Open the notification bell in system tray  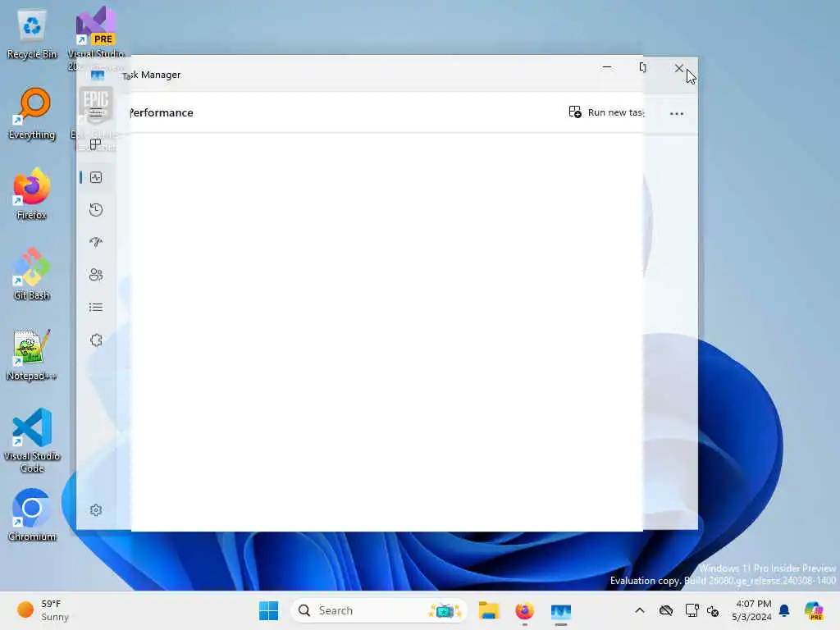coord(784,610)
